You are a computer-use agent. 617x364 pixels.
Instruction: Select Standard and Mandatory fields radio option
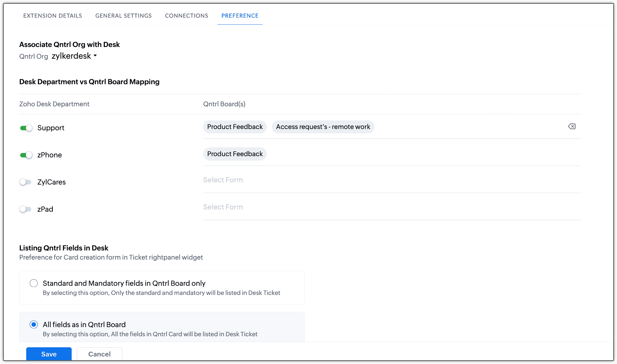tap(34, 283)
